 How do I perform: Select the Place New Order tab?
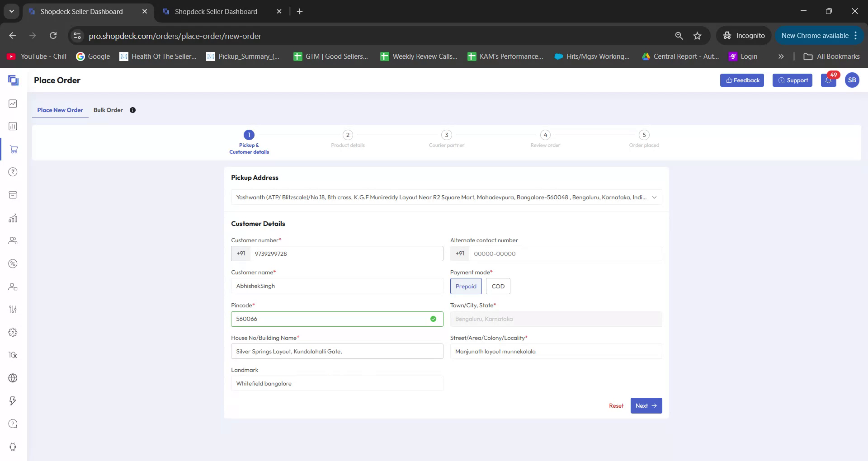tap(60, 110)
